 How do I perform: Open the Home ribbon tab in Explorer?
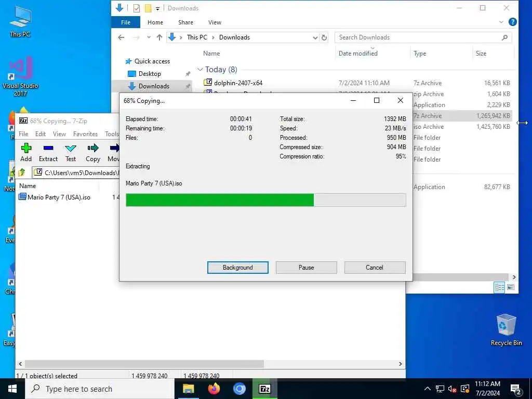click(x=155, y=22)
